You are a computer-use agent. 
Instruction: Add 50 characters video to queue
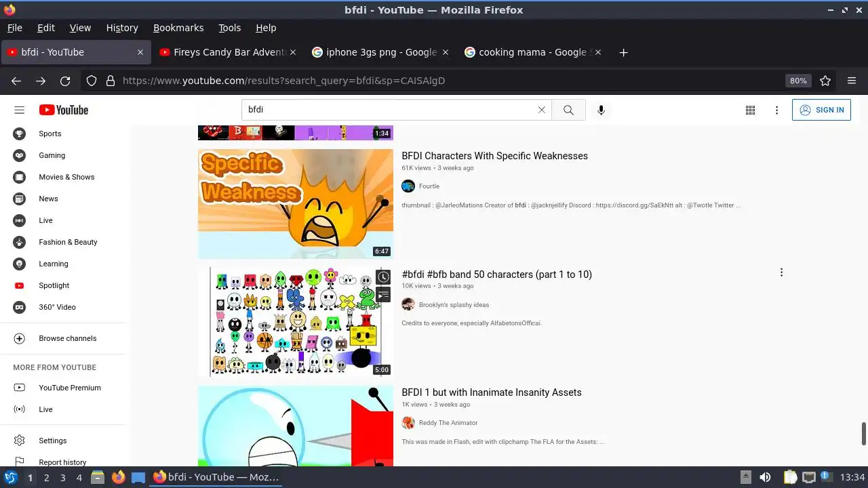coord(383,294)
